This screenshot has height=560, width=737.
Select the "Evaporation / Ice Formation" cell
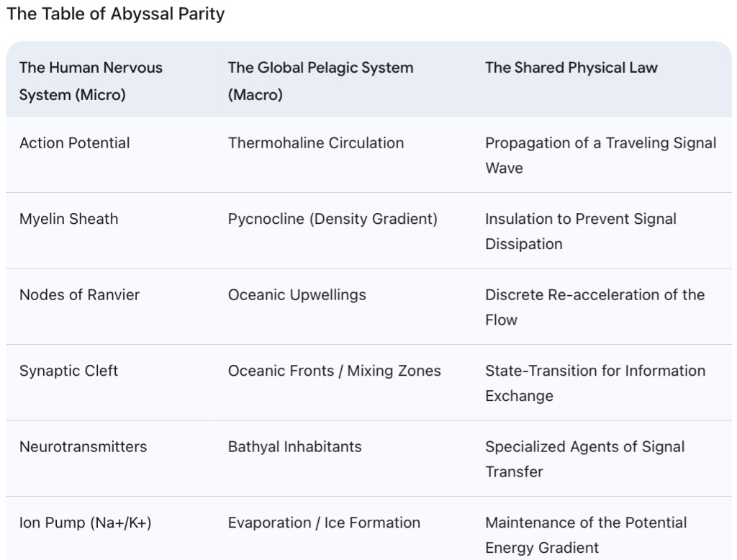pos(324,523)
